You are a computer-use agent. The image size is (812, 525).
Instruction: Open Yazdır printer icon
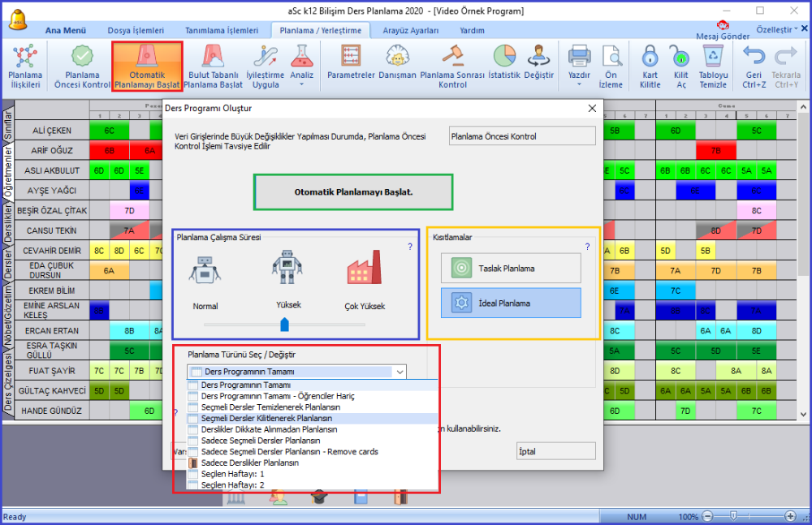pos(579,56)
